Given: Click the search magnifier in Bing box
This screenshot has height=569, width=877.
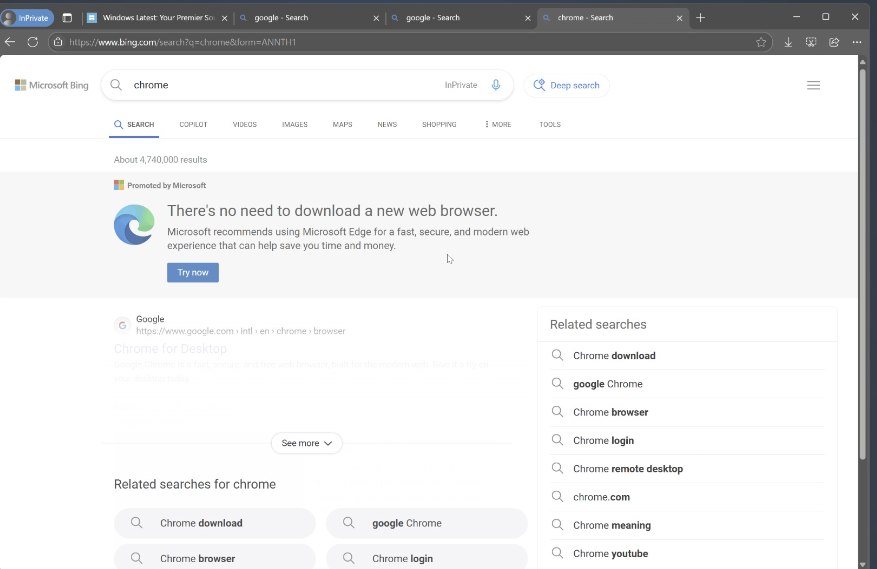Looking at the screenshot, I should tap(116, 85).
